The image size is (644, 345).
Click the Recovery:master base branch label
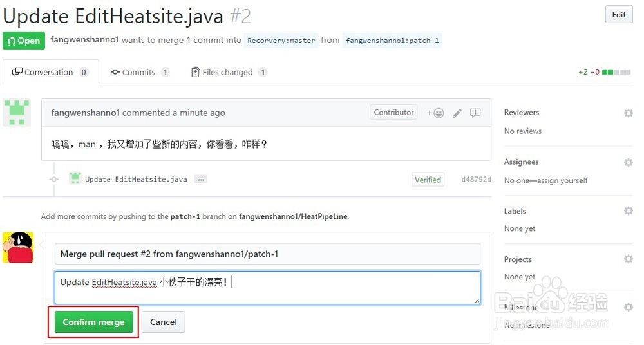pos(281,41)
